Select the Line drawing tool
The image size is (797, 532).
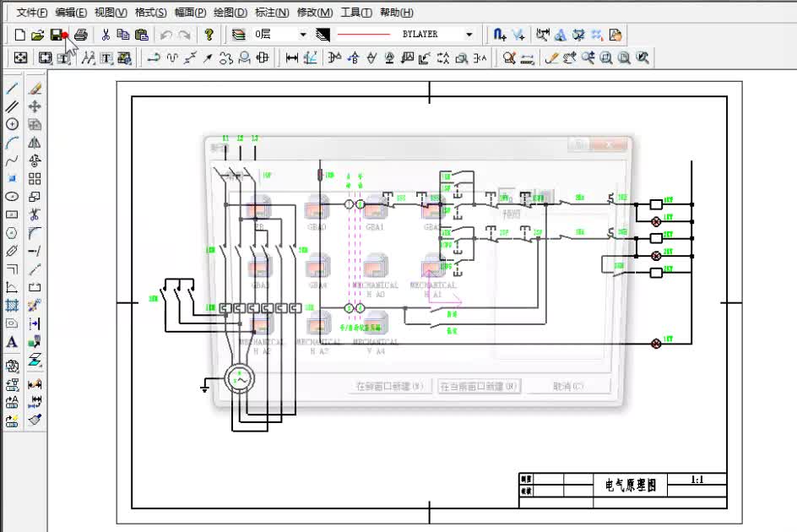(x=12, y=88)
